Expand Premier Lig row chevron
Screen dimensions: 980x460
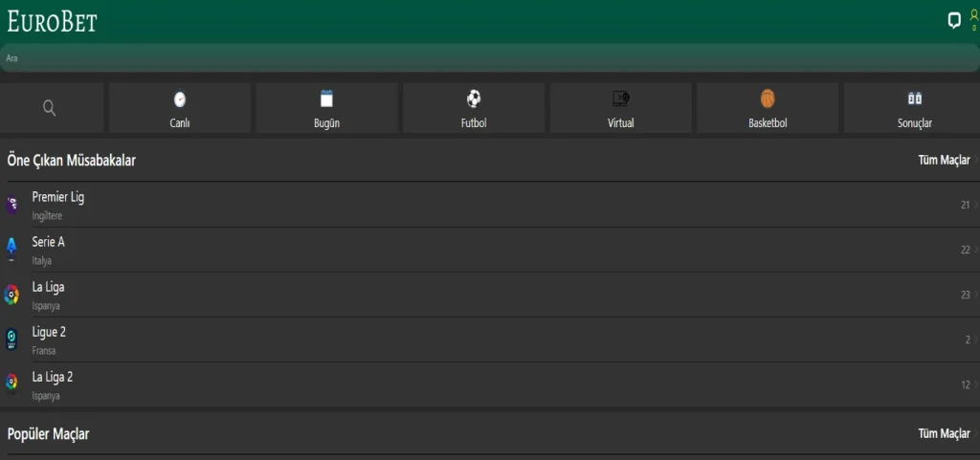click(x=975, y=205)
